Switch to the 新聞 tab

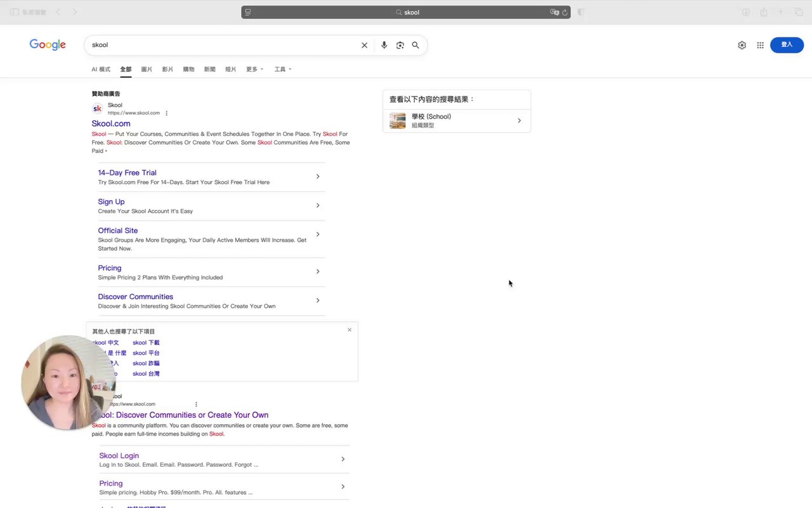[x=209, y=69]
